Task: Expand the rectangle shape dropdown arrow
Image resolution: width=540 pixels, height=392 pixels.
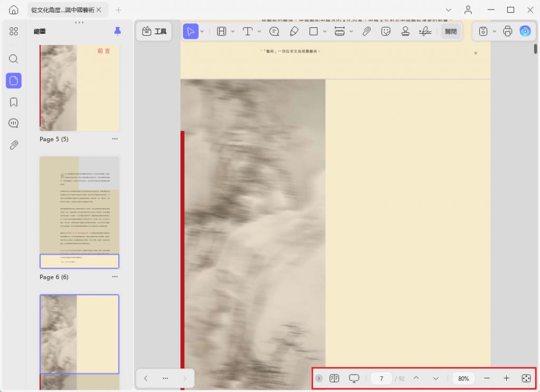Action: click(325, 32)
